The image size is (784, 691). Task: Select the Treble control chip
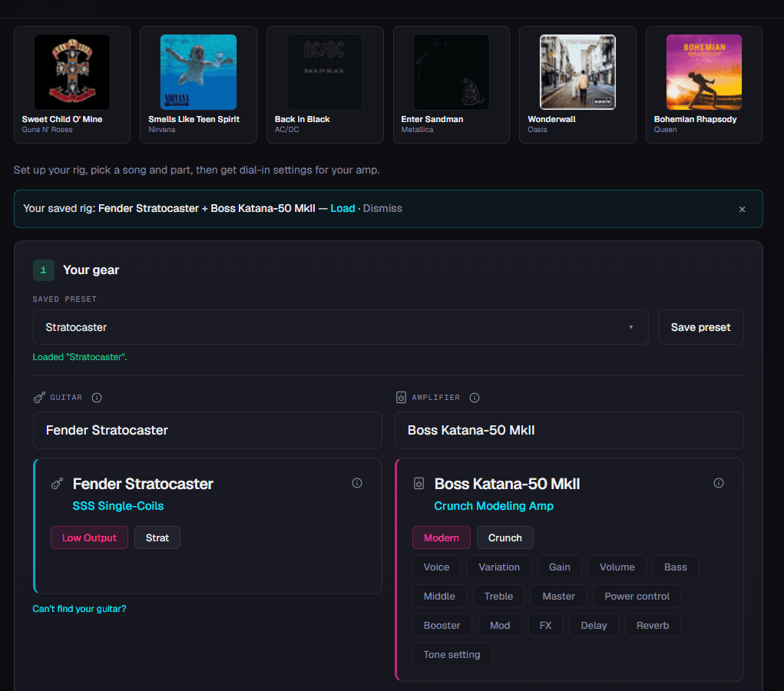pos(498,596)
